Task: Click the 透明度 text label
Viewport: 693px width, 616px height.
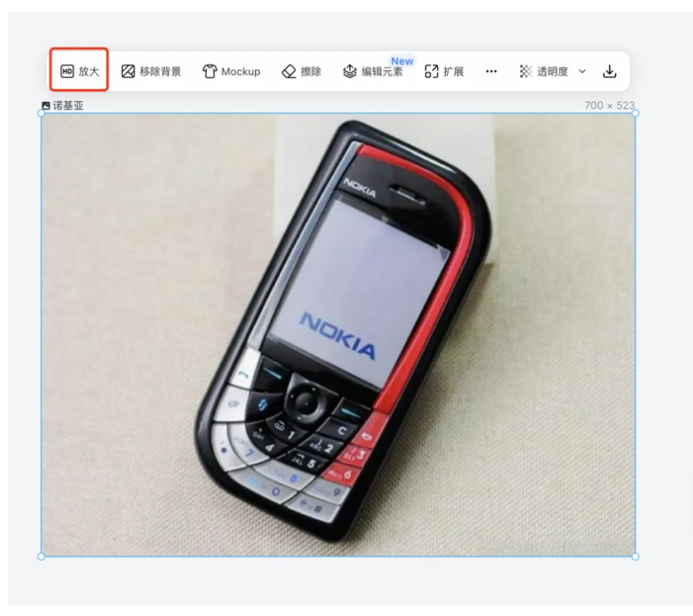Action: click(x=552, y=72)
